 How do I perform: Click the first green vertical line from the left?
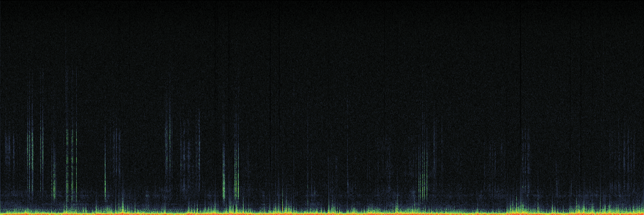click(31, 161)
